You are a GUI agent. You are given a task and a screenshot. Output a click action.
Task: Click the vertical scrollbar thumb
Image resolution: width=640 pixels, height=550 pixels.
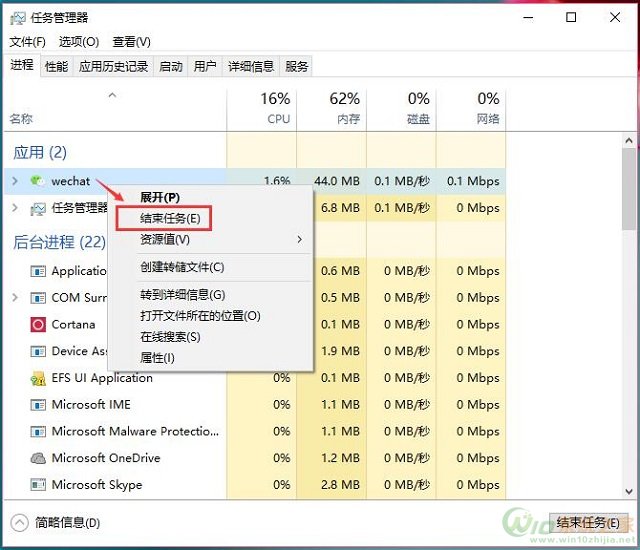629,189
